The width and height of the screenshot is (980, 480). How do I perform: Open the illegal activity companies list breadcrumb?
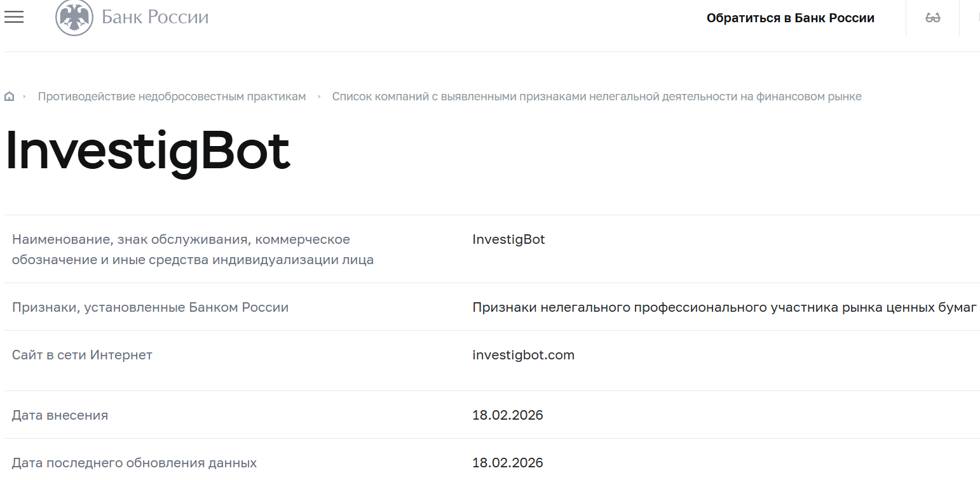click(597, 96)
